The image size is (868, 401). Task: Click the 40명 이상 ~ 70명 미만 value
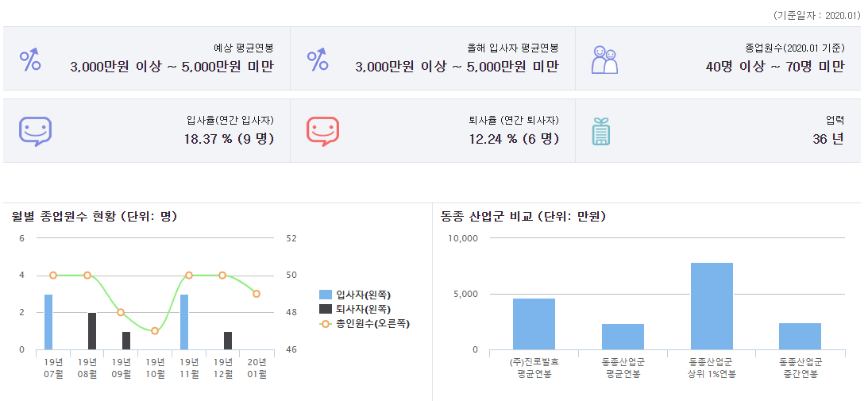coord(775,67)
